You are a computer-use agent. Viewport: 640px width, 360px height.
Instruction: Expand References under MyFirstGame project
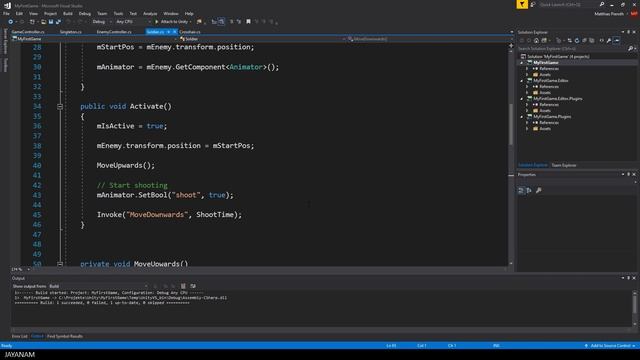[x=527, y=69]
